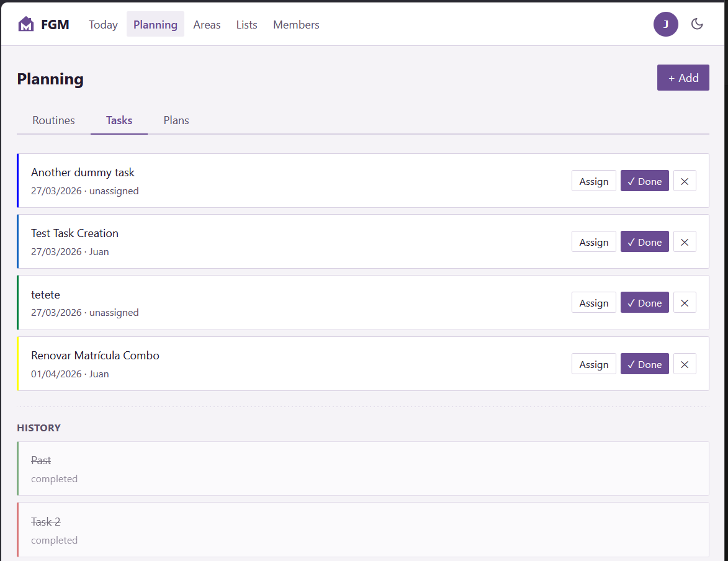Open the J user avatar menu
This screenshot has width=728, height=561.
click(666, 24)
